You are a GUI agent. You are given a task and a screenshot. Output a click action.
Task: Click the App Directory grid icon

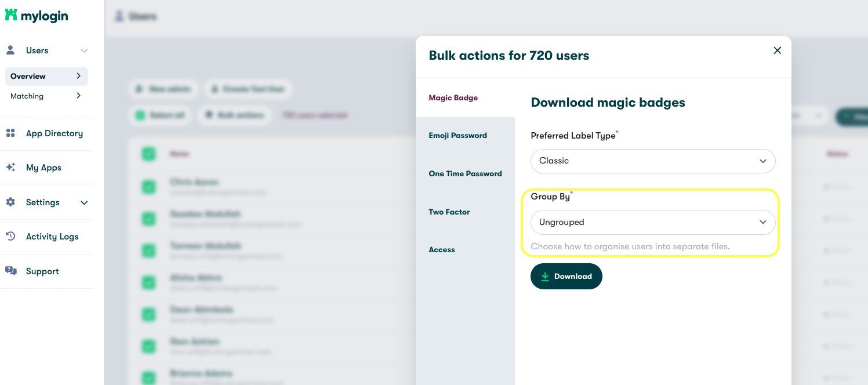click(10, 133)
